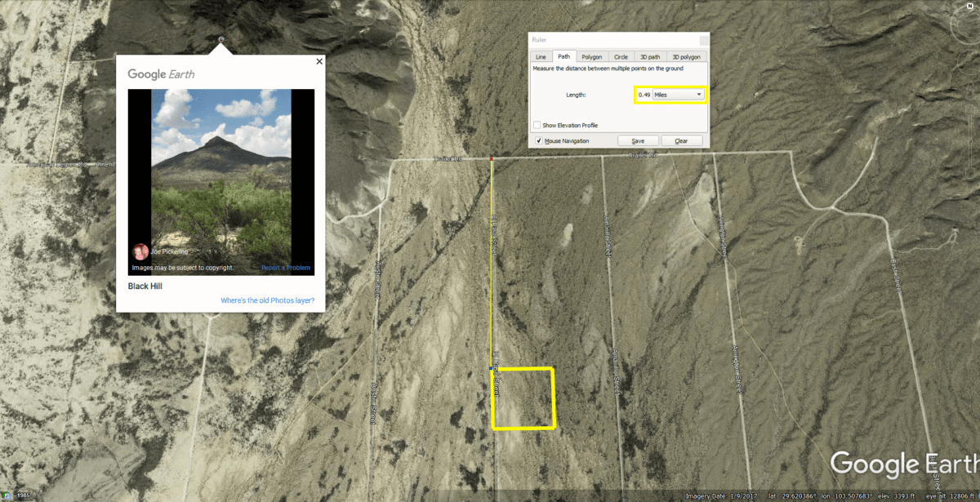This screenshot has width=980, height=502.
Task: Close the Black Hill photo popup
Action: click(319, 61)
